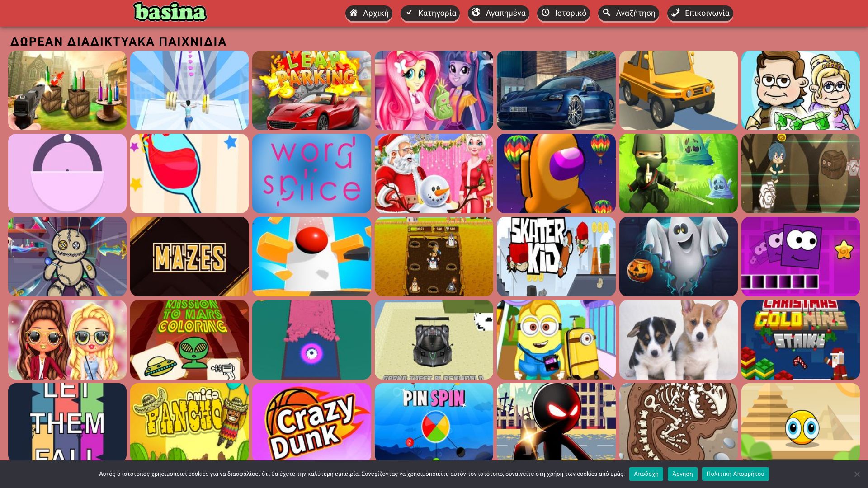Click the basina site logo
The image size is (868, 488).
(x=170, y=12)
